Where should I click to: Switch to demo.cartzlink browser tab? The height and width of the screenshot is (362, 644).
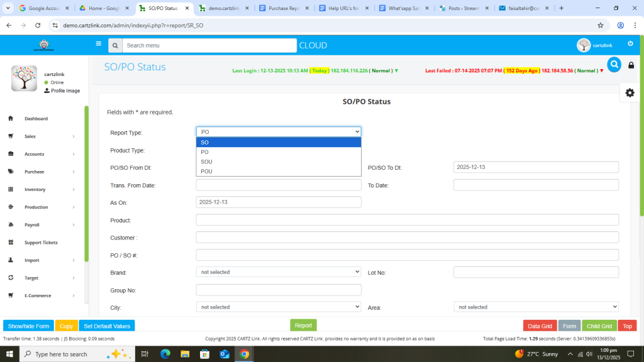222,8
